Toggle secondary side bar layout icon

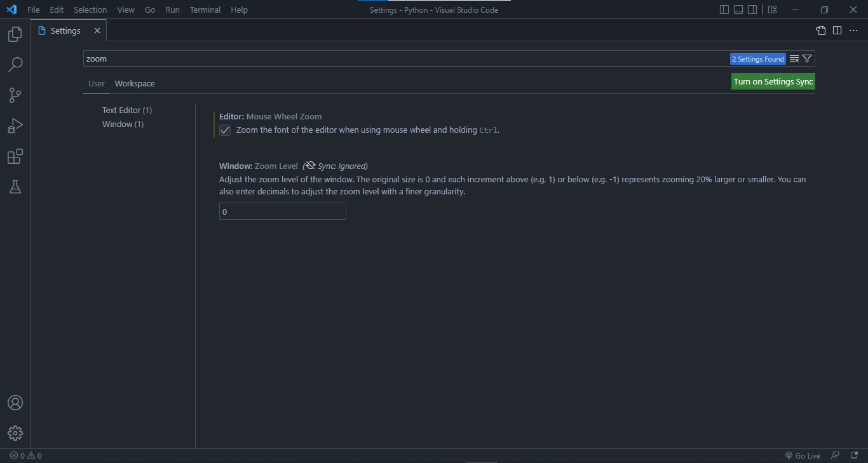pos(752,10)
